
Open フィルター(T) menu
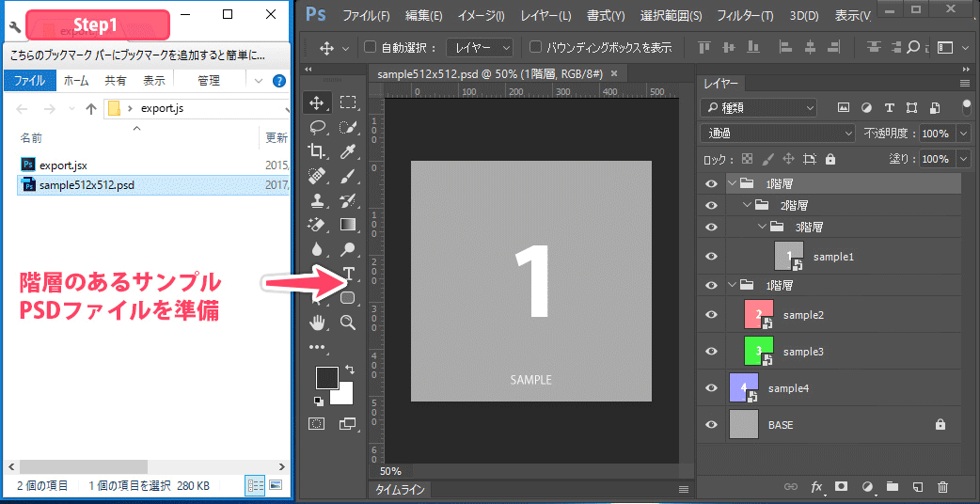745,15
